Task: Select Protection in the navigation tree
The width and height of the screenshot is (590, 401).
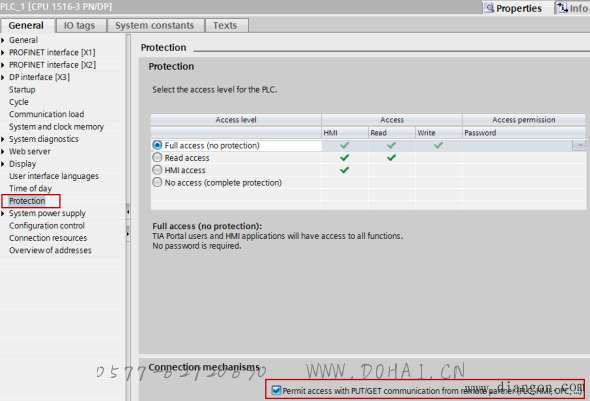Action: pyautogui.click(x=27, y=201)
